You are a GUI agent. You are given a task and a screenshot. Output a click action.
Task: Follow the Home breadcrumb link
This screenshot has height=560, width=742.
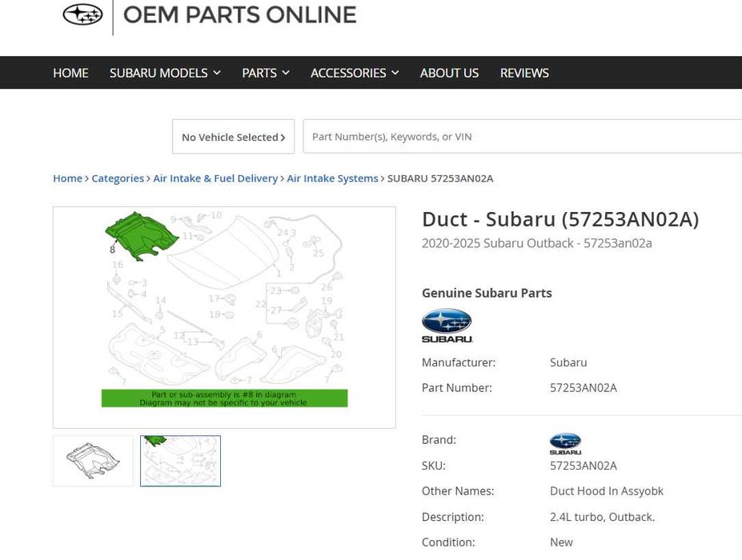point(68,178)
